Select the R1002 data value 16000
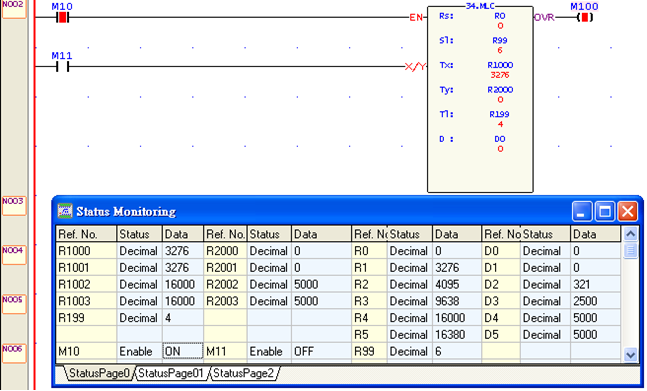 coord(183,285)
